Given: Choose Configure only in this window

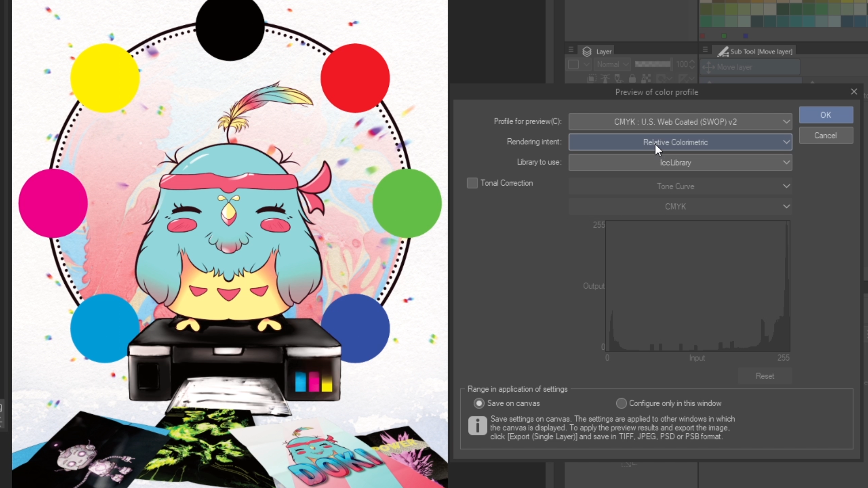Looking at the screenshot, I should pyautogui.click(x=621, y=403).
